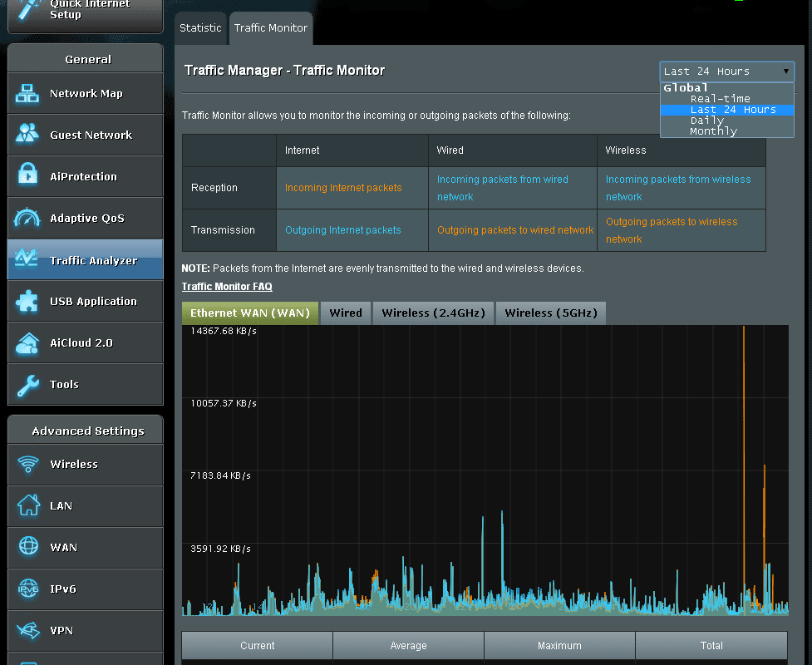Switch to the Statistic tab
This screenshot has height=665, width=812.
coord(200,27)
